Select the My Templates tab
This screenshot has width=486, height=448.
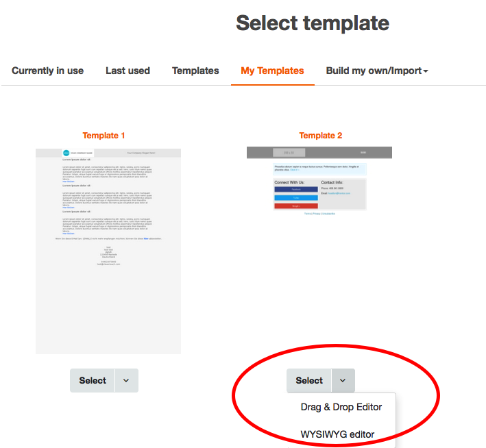tap(272, 71)
